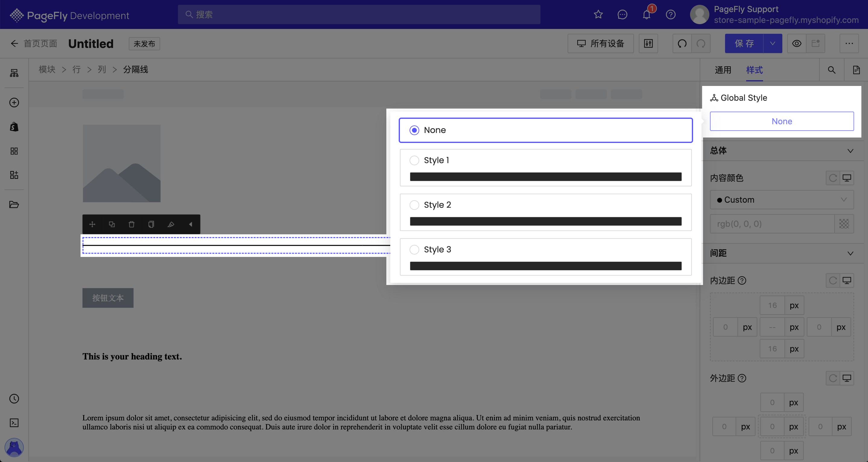
Task: Toggle device icon beside 内容颜色
Action: coord(847,178)
